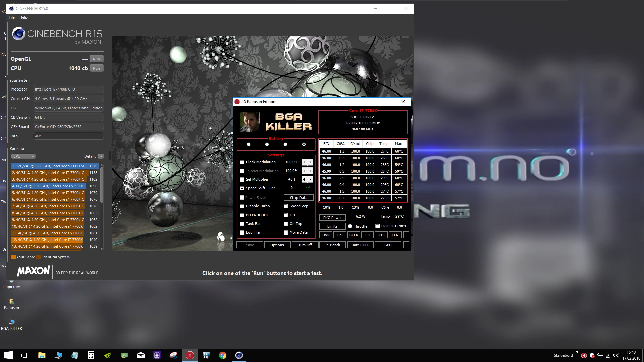Click the small dash button beside GPU
The image size is (644, 362).
click(x=406, y=245)
